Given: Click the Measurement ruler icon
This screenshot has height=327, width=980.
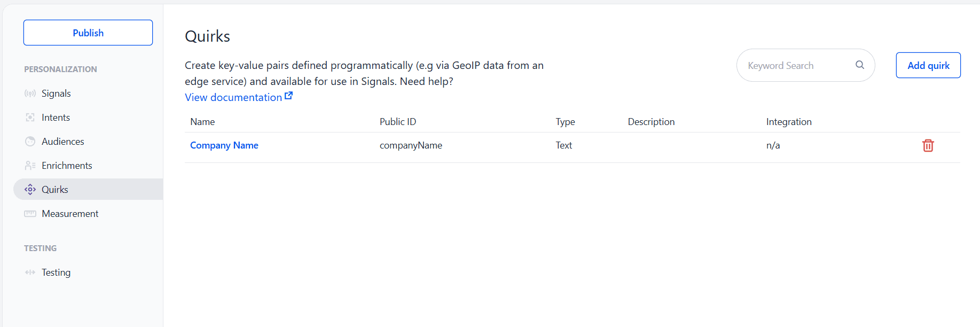Looking at the screenshot, I should (x=30, y=214).
